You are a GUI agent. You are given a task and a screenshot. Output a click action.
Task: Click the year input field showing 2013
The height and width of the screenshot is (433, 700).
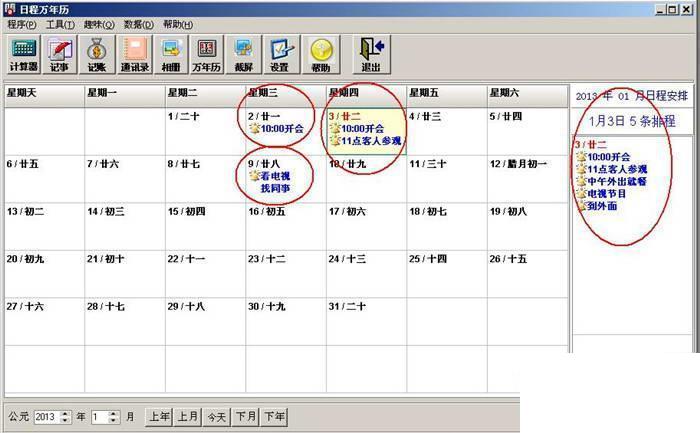coord(46,417)
